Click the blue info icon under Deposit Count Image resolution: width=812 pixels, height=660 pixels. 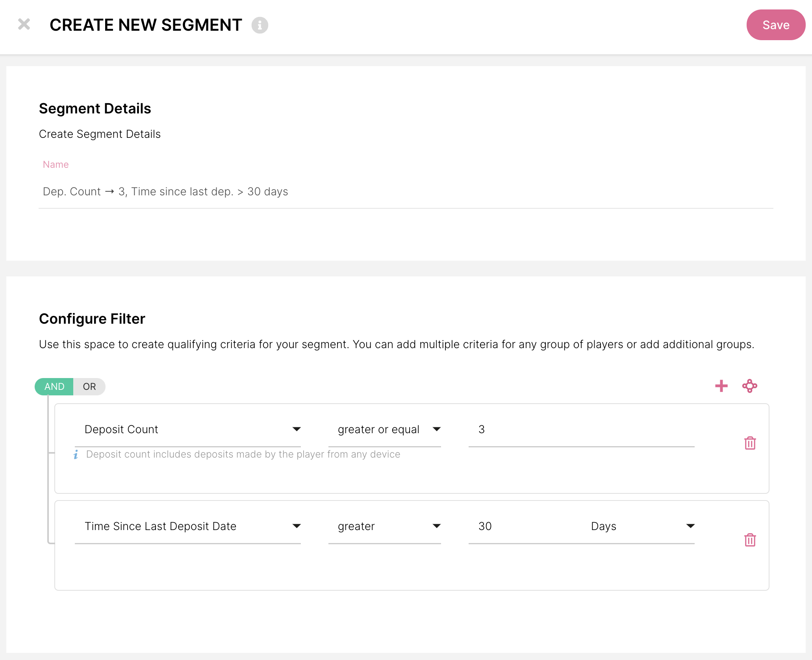(76, 454)
